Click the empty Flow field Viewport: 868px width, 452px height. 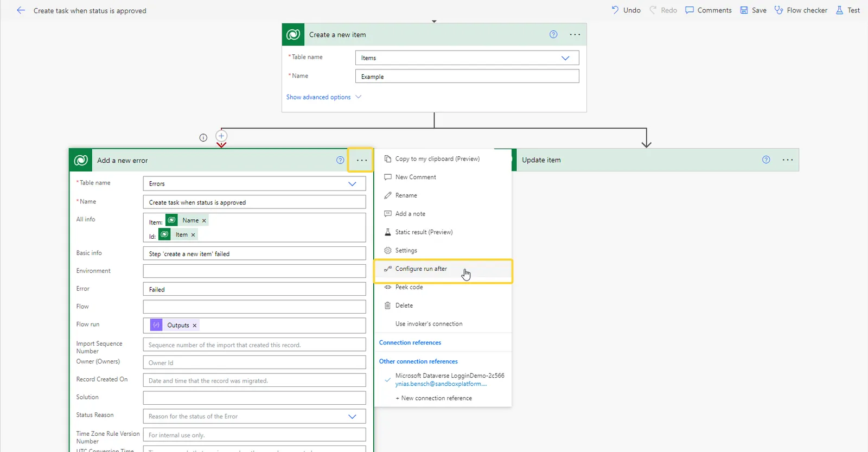click(x=254, y=307)
